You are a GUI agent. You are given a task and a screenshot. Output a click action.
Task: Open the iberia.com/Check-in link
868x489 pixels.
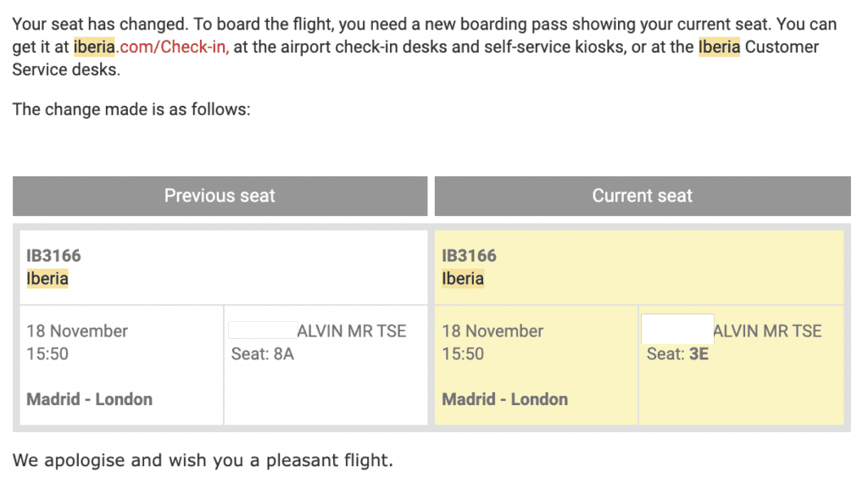pos(151,47)
